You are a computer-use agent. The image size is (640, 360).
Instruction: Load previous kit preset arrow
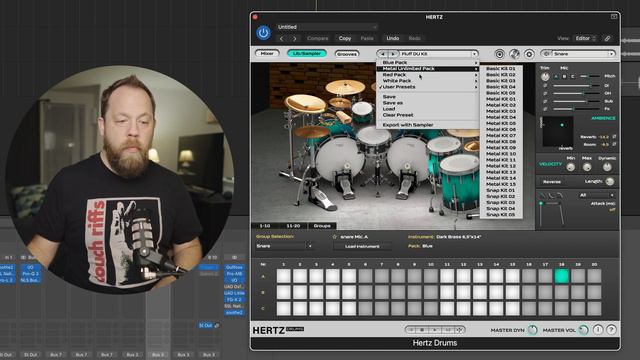click(x=382, y=54)
